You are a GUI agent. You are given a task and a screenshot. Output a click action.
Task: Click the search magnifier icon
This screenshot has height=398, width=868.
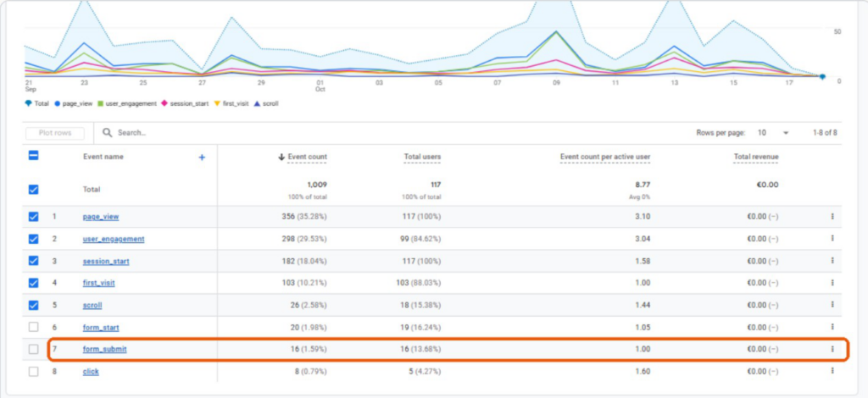click(108, 133)
